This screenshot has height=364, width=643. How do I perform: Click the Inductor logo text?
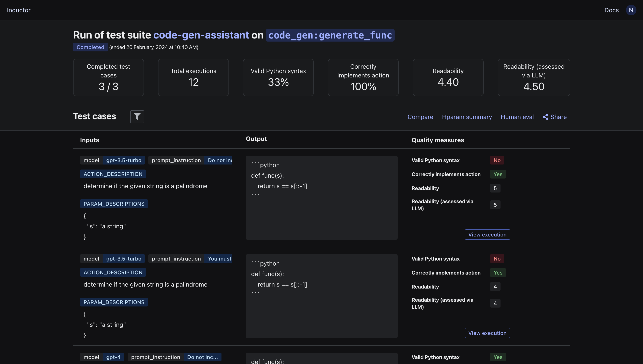19,10
